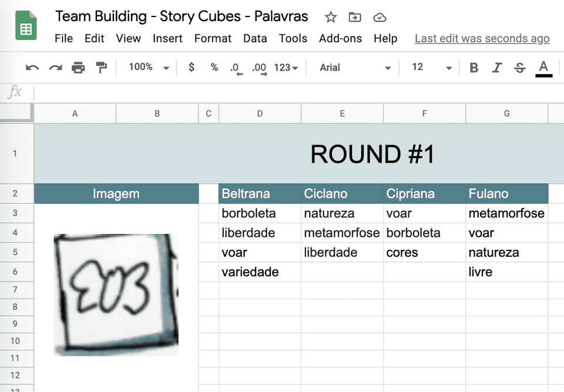The image size is (564, 392).
Task: Format value as currency
Action: point(191,68)
